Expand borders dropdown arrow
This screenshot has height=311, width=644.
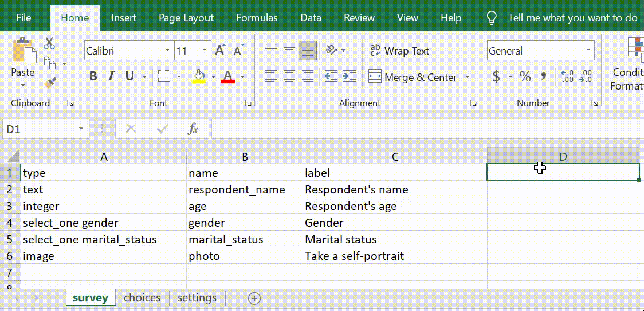(179, 77)
